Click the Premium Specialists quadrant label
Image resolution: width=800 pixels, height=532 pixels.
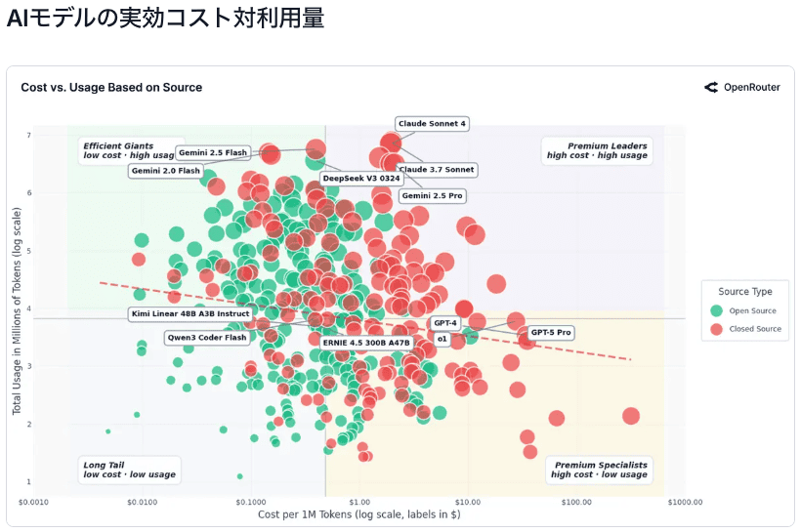[x=599, y=470]
